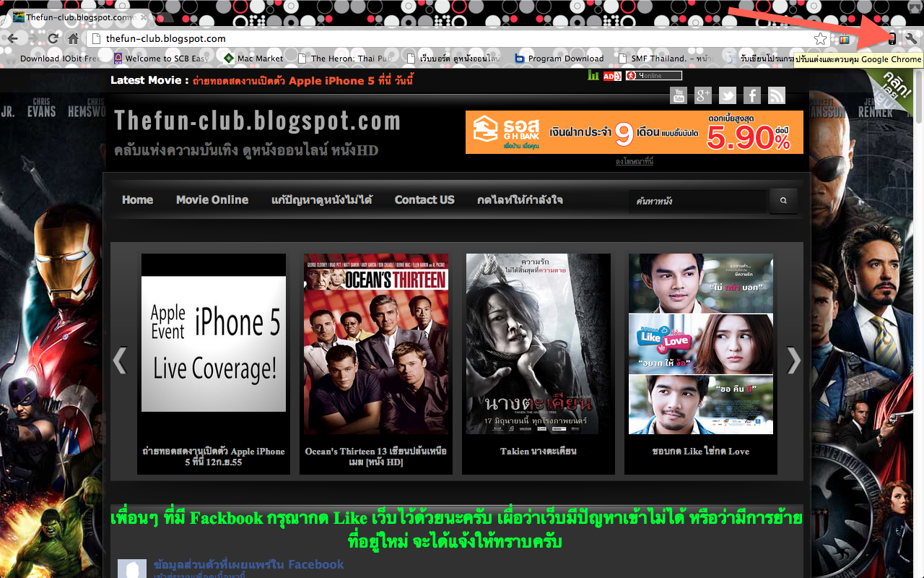Screen dimensions: 924x578
Task: Open the site's YouTube social icon
Action: [678, 95]
